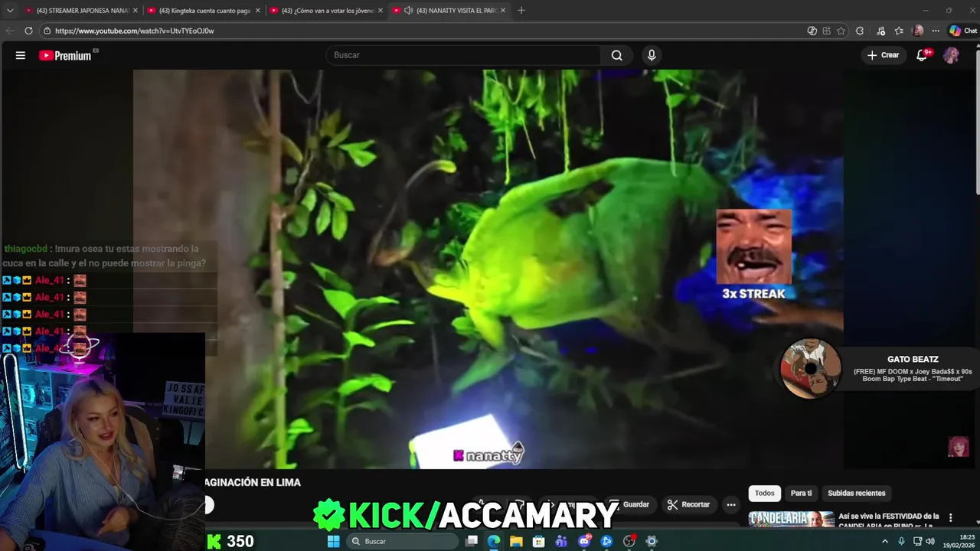The height and width of the screenshot is (551, 980).
Task: Select the Para ti filter chip
Action: point(801,493)
